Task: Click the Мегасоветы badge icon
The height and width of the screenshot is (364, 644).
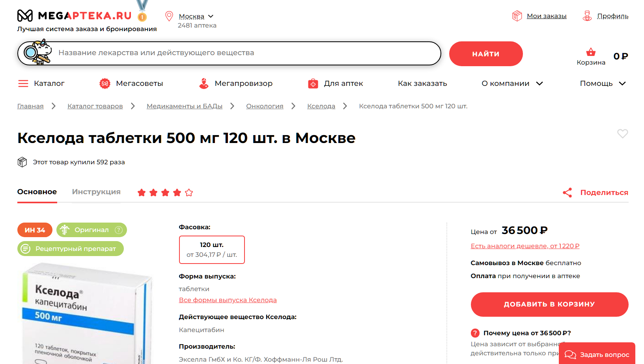Action: click(x=105, y=84)
